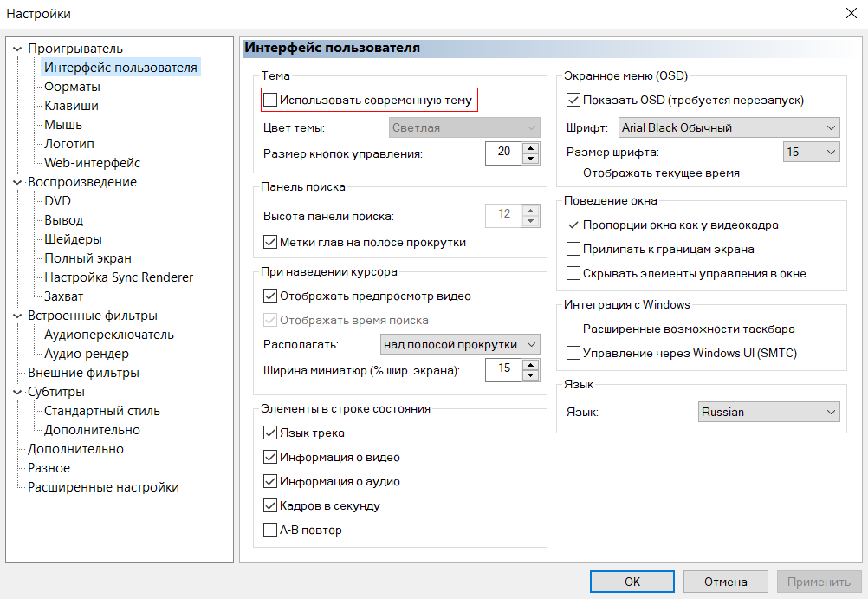Image resolution: width=868 pixels, height=599 pixels.
Task: Open the "Язык" Russian dropdown
Action: click(x=768, y=413)
